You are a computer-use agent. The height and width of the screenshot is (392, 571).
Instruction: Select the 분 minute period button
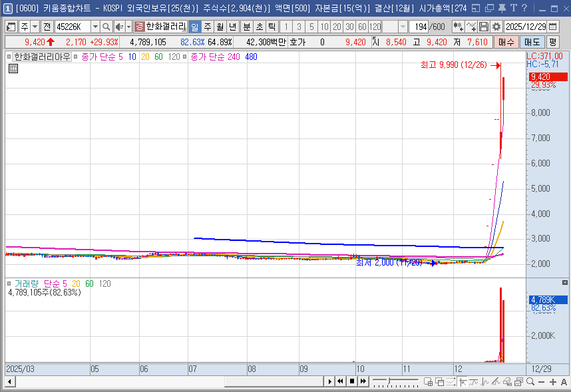[246, 27]
